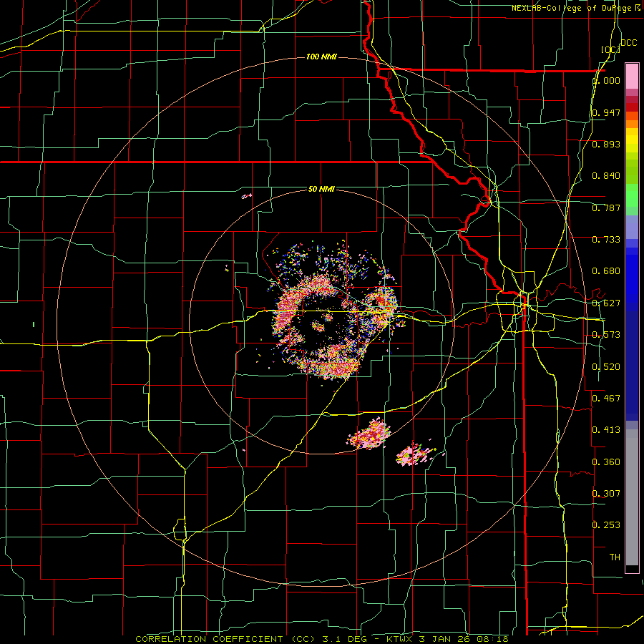
Task: Click the tiny echo left of 50 NMI label
Action: tap(246, 196)
